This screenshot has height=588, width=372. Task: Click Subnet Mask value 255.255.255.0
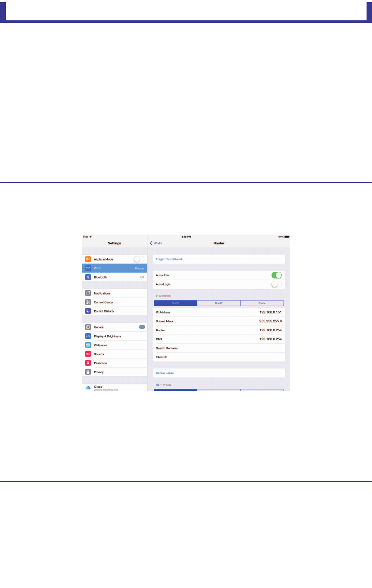point(270,321)
